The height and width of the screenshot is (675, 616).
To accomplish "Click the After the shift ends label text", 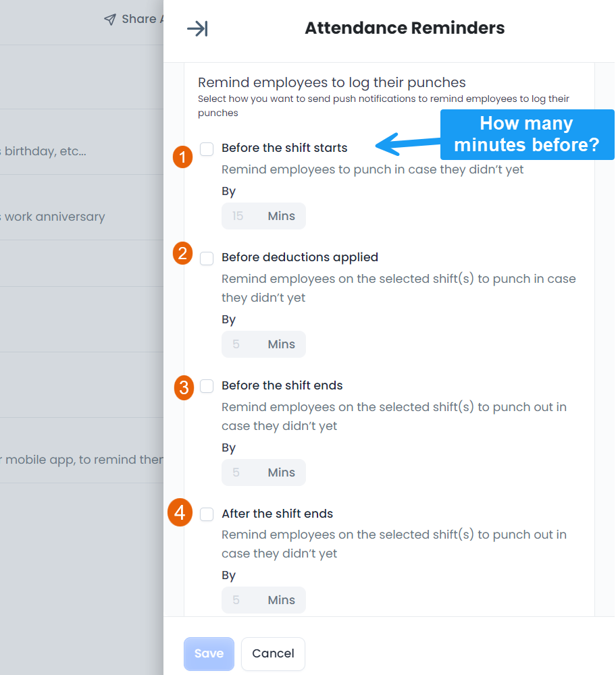I will [278, 513].
